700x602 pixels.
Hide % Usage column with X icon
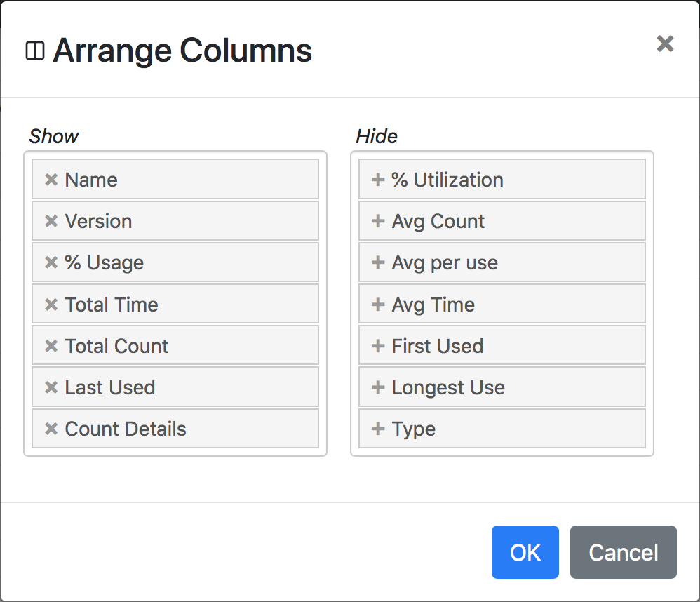point(51,262)
